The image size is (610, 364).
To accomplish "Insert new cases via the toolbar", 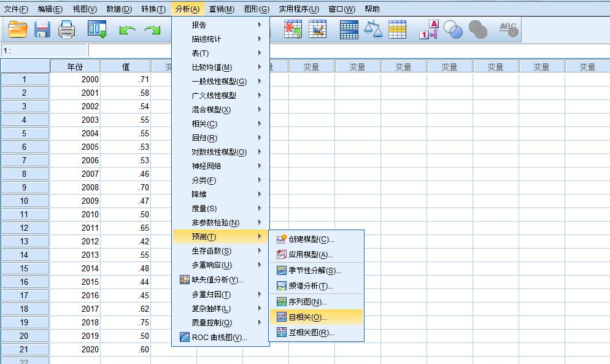I will click(292, 28).
